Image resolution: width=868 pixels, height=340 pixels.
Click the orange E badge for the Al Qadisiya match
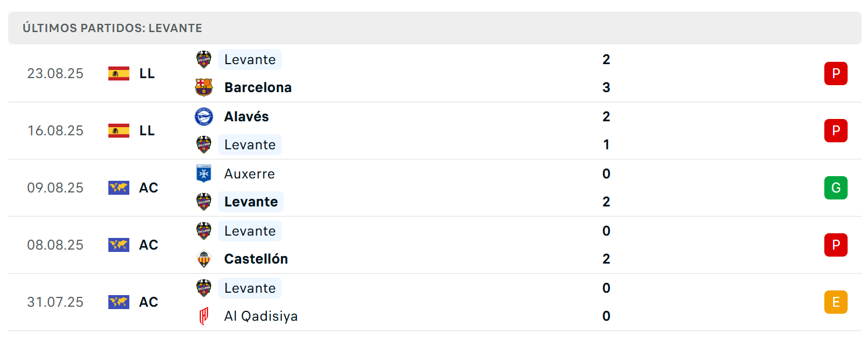(835, 302)
